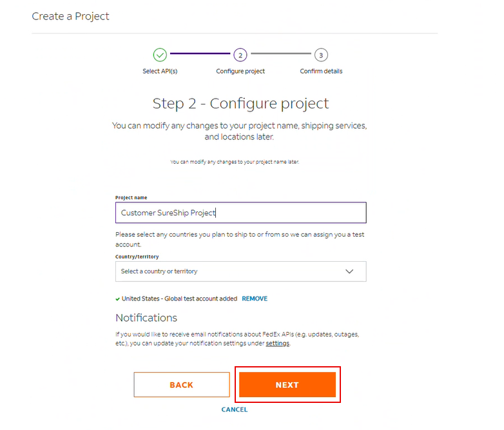Select the 'Select API(s)' step label

[160, 71]
